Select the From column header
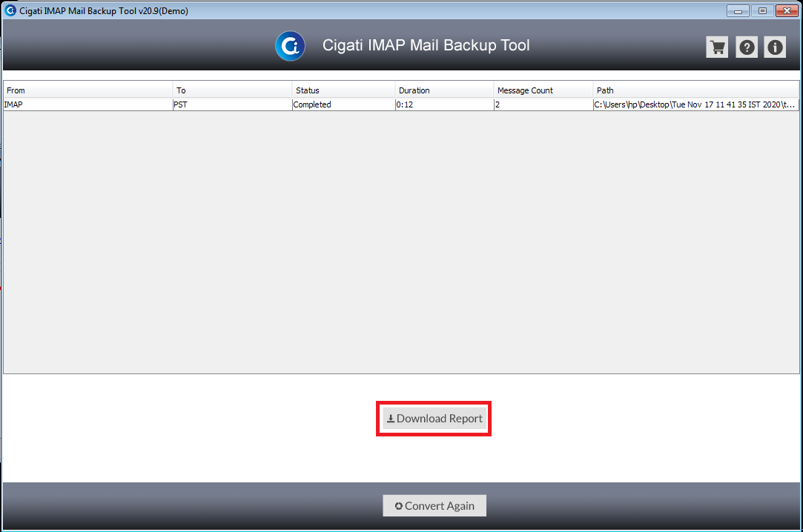 pyautogui.click(x=88, y=90)
